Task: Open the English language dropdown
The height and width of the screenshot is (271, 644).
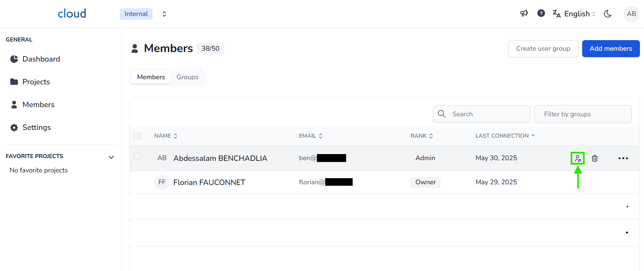Action: pos(576,14)
